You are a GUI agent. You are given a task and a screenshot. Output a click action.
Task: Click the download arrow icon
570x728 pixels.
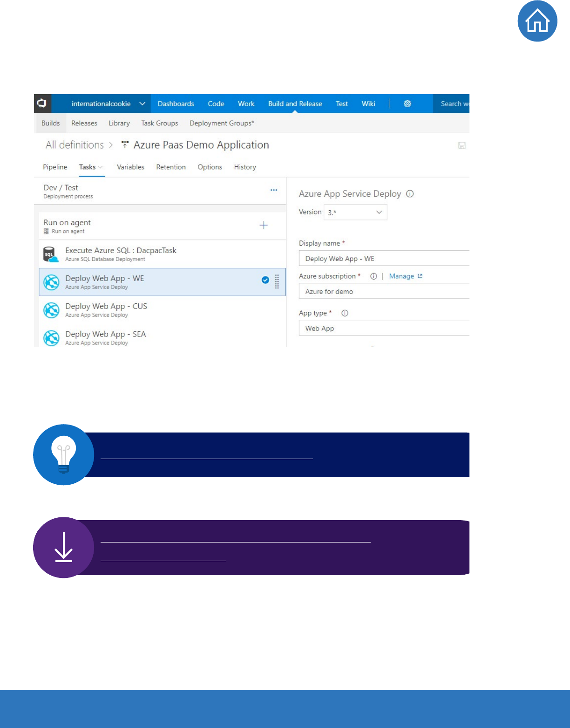click(x=64, y=548)
